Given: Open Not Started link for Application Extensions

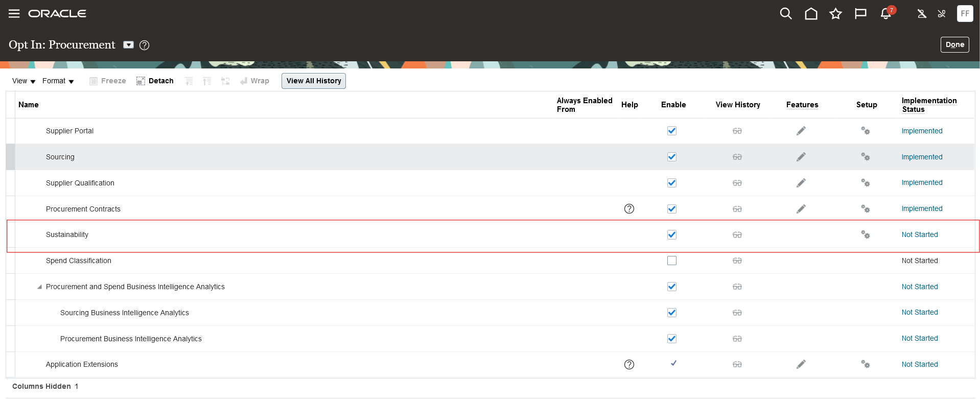Looking at the screenshot, I should point(920,364).
